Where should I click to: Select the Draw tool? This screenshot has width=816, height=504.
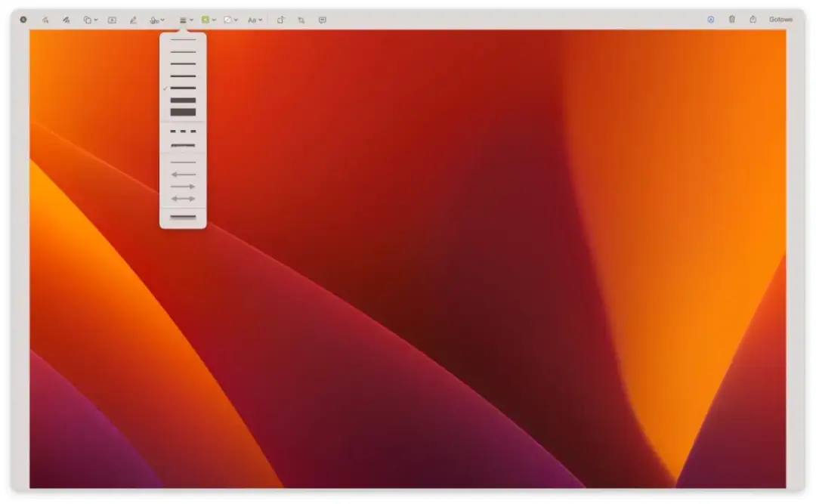point(66,19)
